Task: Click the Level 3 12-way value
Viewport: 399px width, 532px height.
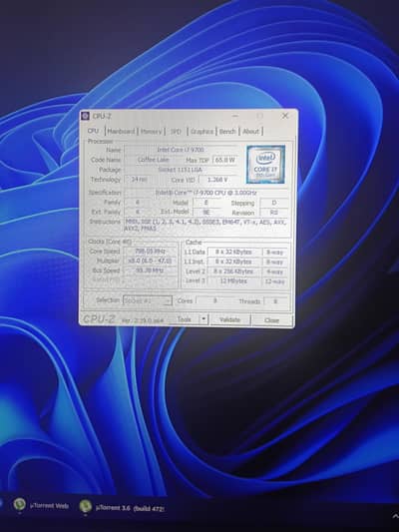Action: click(x=274, y=281)
